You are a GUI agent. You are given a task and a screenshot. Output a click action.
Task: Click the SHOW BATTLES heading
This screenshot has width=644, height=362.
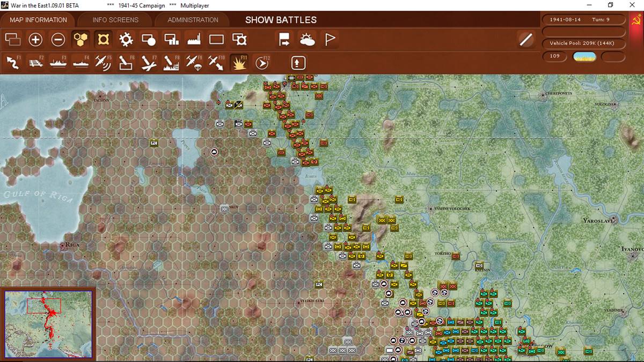(x=281, y=20)
